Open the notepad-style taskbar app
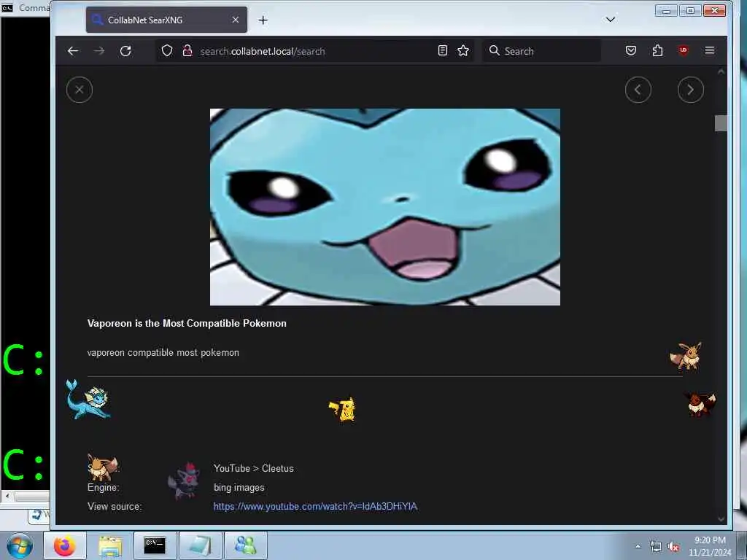Viewport: 747px width, 560px height. click(200, 545)
